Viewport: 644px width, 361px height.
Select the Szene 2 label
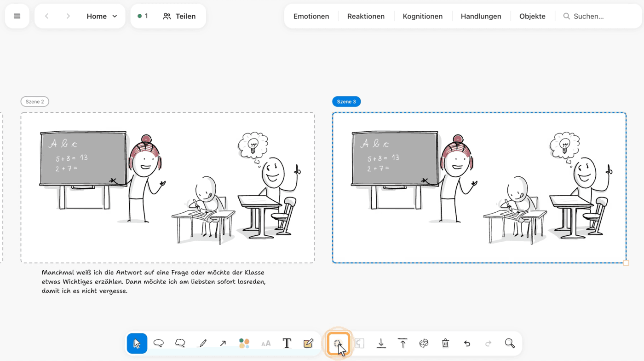coord(35,102)
